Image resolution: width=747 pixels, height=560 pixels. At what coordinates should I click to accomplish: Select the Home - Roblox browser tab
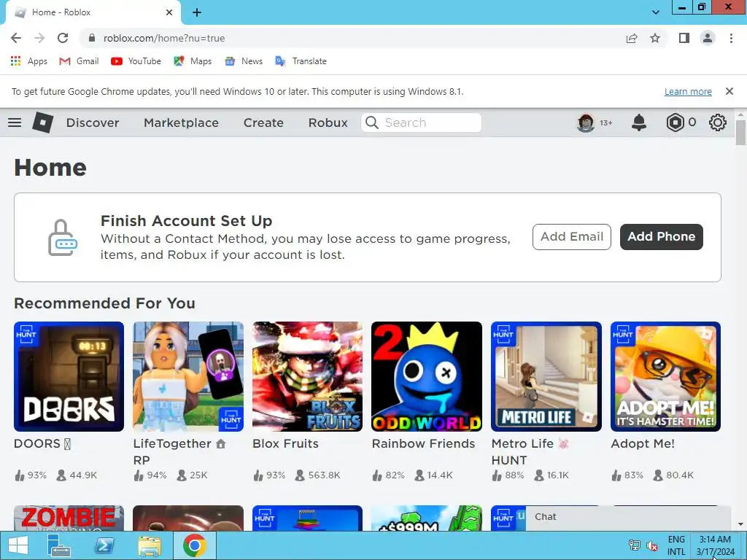[x=93, y=12]
